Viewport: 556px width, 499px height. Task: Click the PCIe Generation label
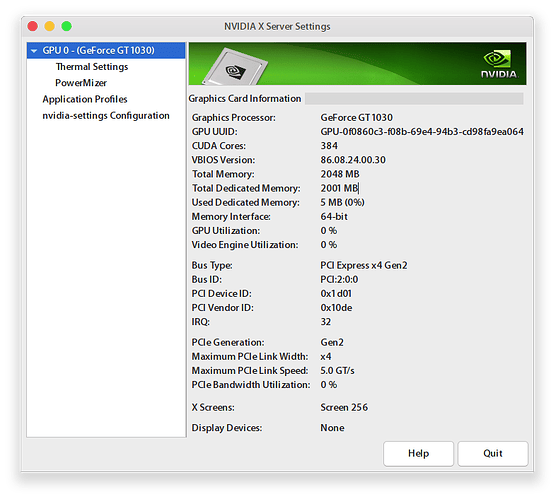click(228, 342)
